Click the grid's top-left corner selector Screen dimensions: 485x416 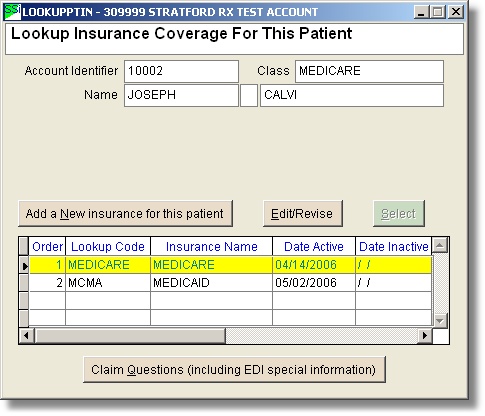click(x=24, y=246)
